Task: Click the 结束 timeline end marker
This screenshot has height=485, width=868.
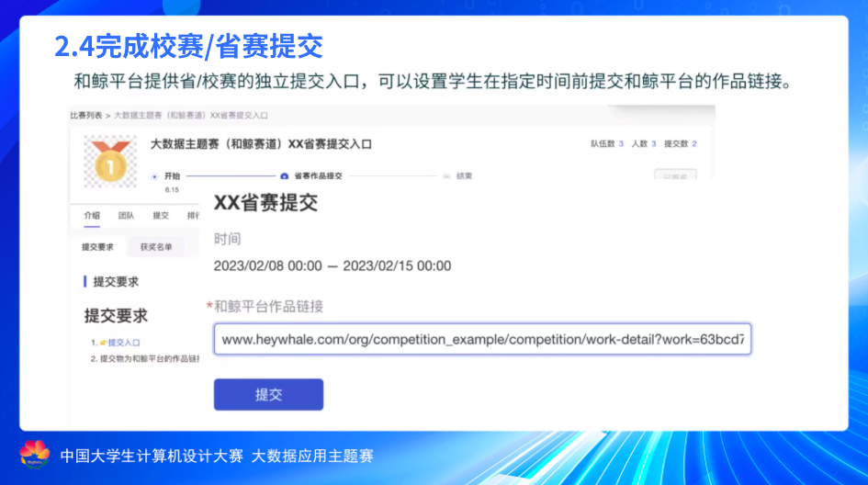Action: tap(447, 175)
